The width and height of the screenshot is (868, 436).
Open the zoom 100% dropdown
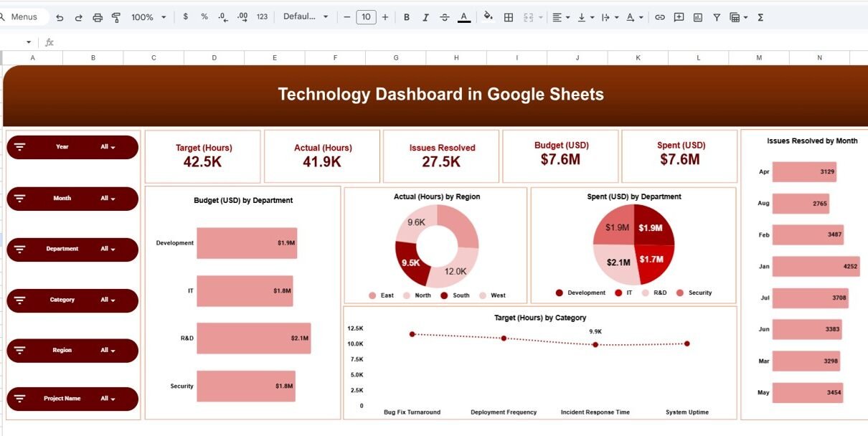(148, 17)
